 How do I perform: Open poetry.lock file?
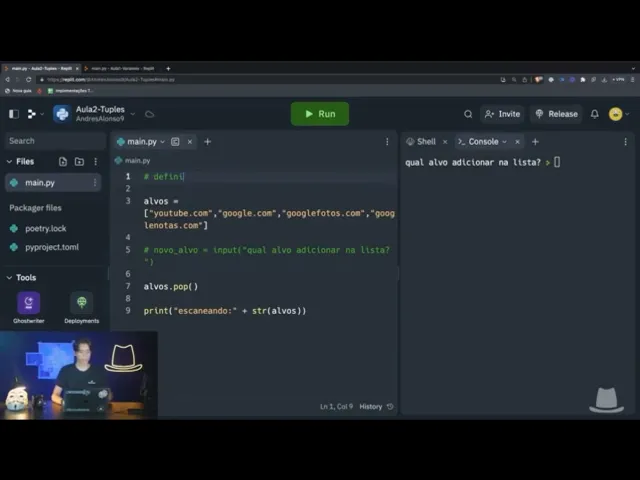coord(45,229)
